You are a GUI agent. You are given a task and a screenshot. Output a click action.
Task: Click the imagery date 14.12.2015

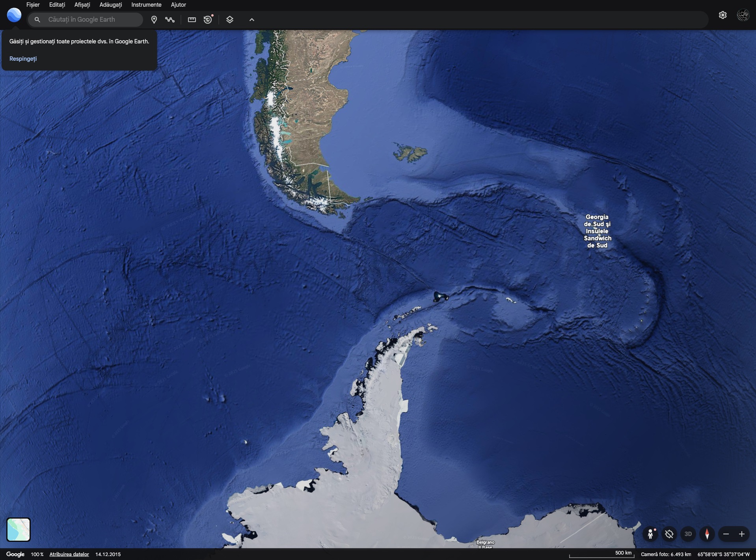coord(108,554)
